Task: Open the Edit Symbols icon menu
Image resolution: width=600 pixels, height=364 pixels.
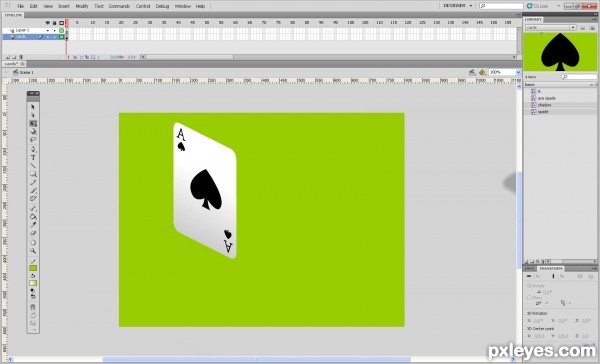Action: (x=483, y=72)
